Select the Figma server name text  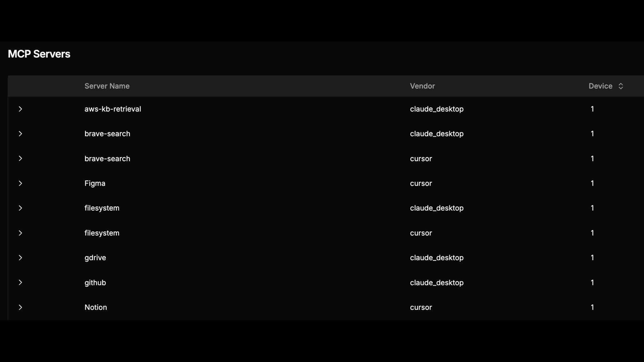(95, 184)
